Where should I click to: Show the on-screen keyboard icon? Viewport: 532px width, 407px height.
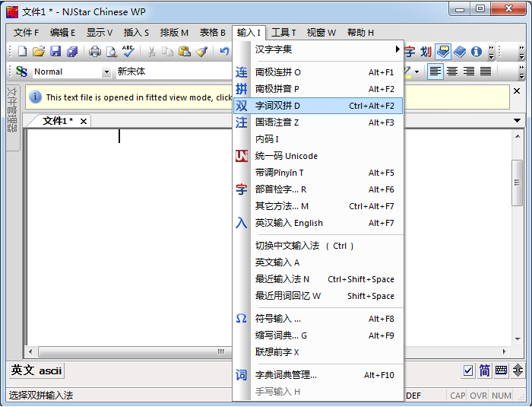tap(501, 370)
